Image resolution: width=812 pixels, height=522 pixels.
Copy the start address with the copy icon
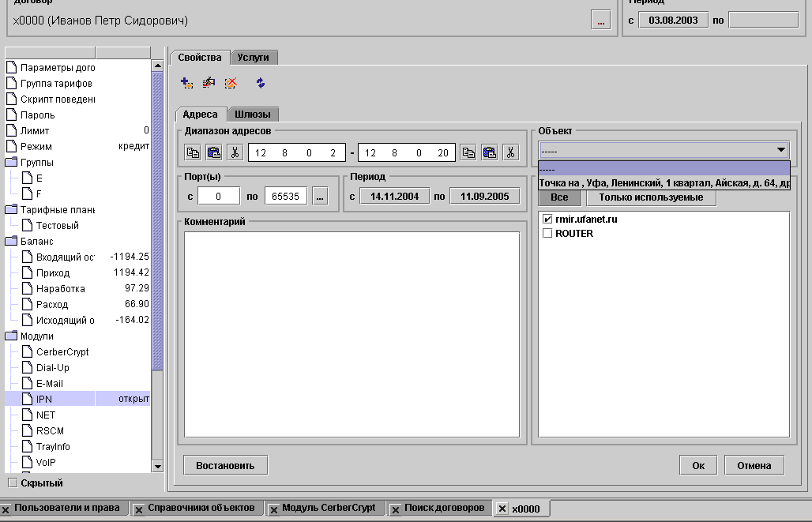pyautogui.click(x=193, y=153)
